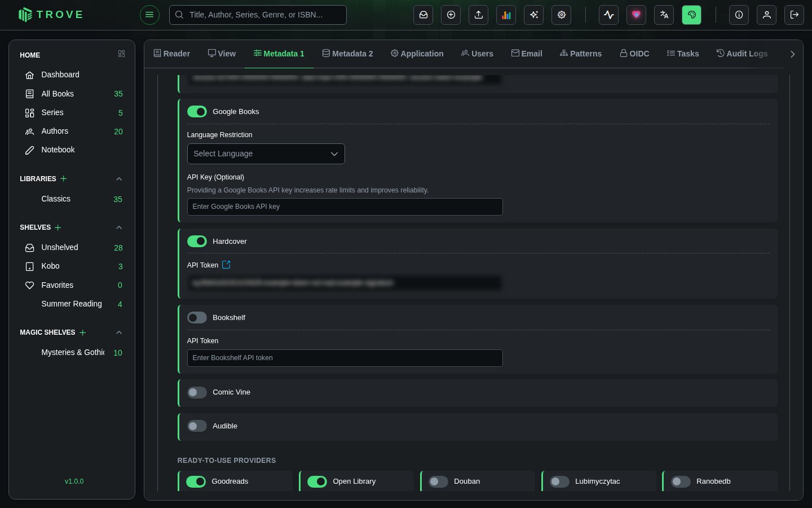Enable the Bookshelf provider toggle
The image size is (812, 508).
[x=197, y=318]
